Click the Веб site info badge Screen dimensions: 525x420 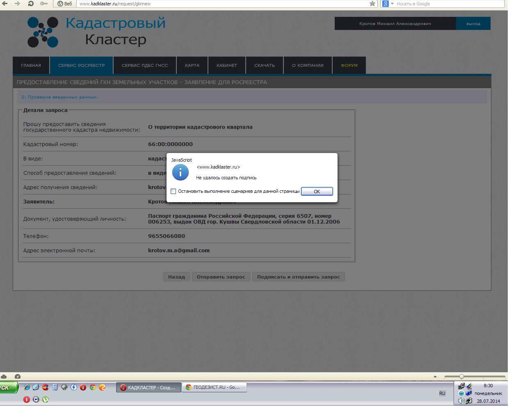[64, 4]
